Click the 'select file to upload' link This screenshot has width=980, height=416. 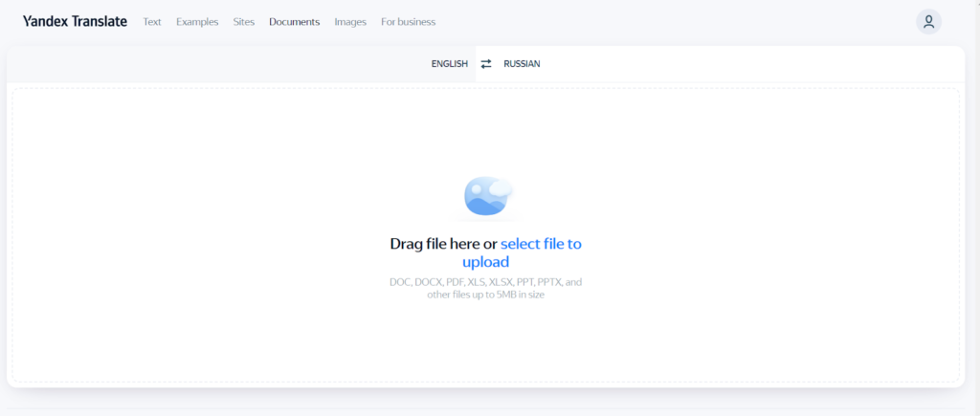tap(540, 244)
